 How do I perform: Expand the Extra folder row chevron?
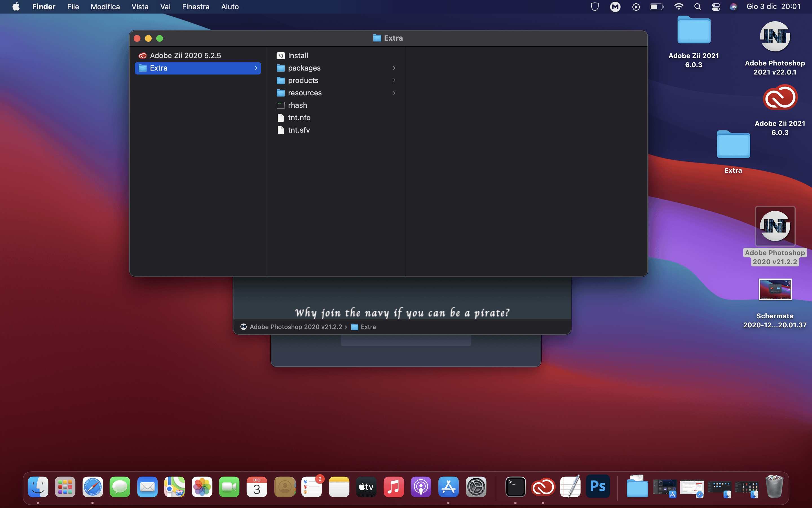point(256,68)
